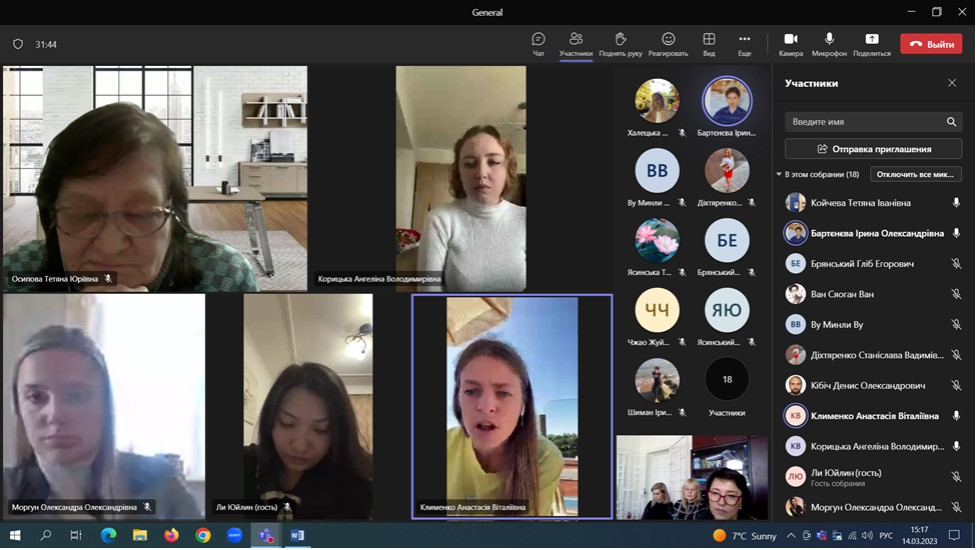977x550 pixels.
Task: Toggle mic icon for Корицька Ангеліна in list
Action: tap(956, 446)
